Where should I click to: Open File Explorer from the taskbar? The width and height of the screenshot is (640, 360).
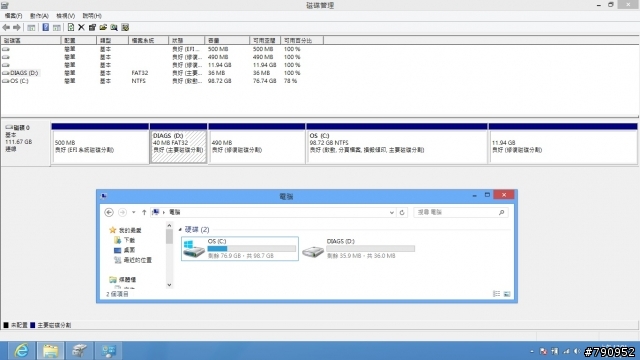(51, 351)
